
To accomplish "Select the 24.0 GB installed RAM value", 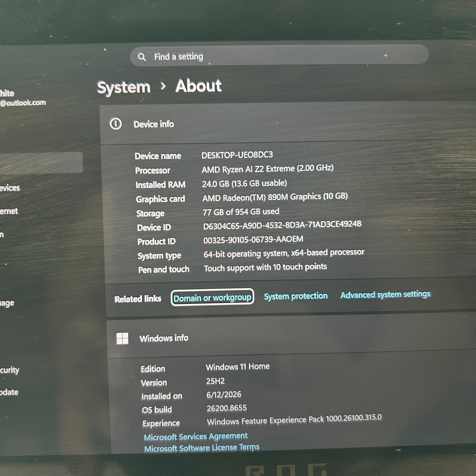I will (244, 183).
